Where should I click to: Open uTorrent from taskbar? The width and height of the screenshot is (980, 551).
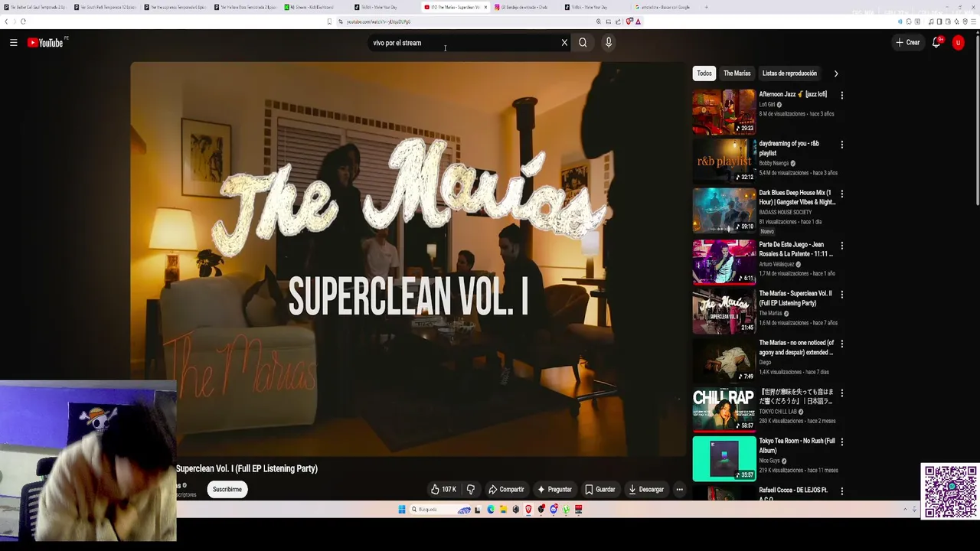[x=567, y=510]
